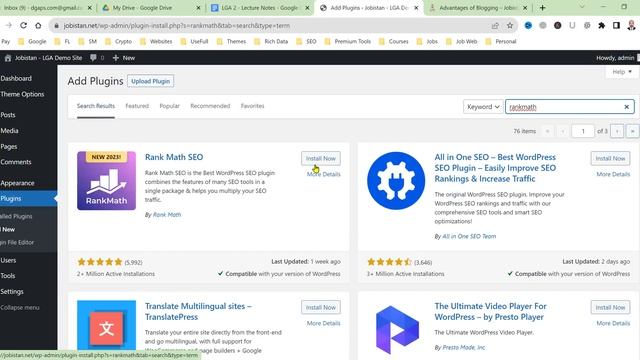
Task: Install the Rank Math SEO plugin
Action: point(321,158)
